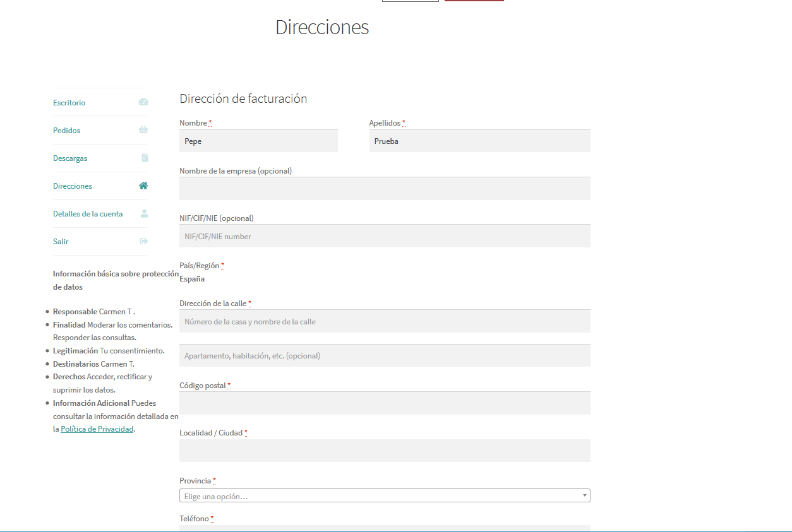Viewport: 792px width, 532px height.
Task: Log out via the Salir link
Action: (61, 242)
